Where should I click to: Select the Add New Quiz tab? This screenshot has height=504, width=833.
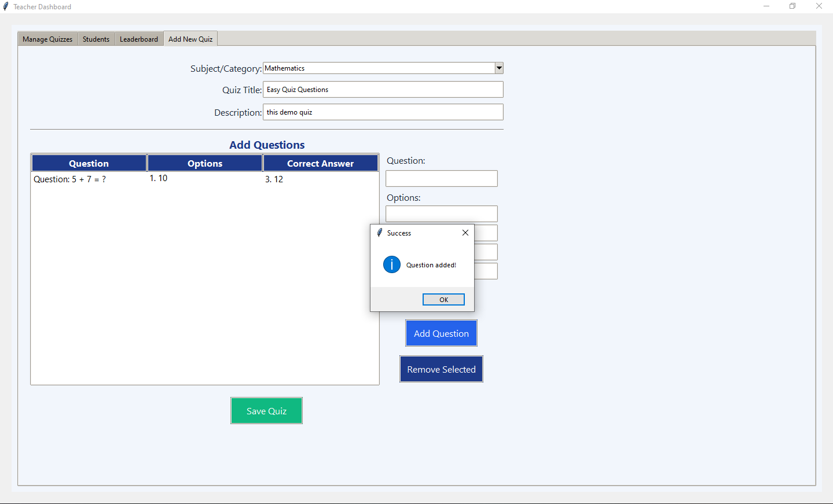click(x=190, y=38)
